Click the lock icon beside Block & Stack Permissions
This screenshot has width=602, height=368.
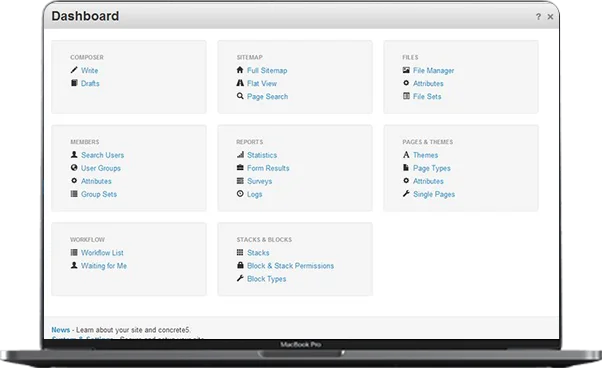tap(240, 265)
